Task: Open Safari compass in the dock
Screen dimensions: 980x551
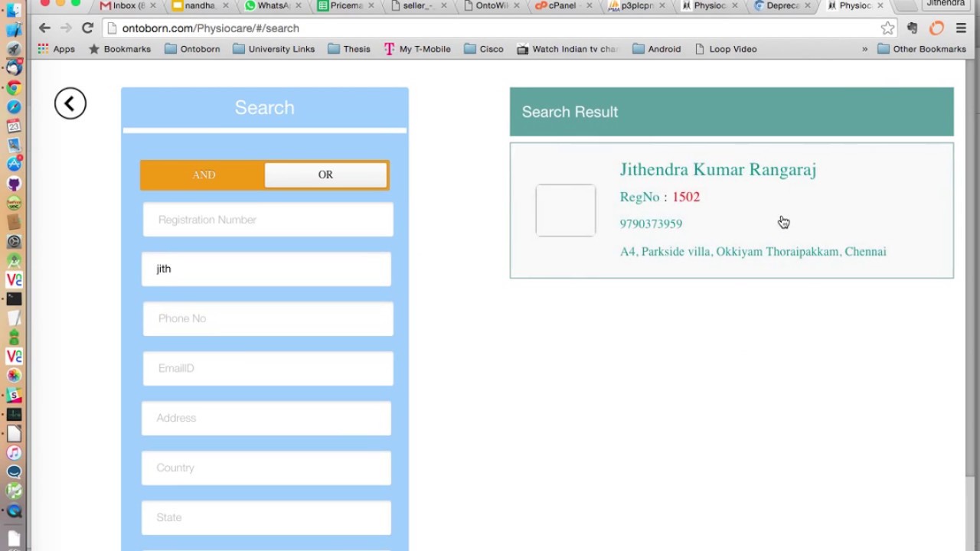Action: coord(14,106)
